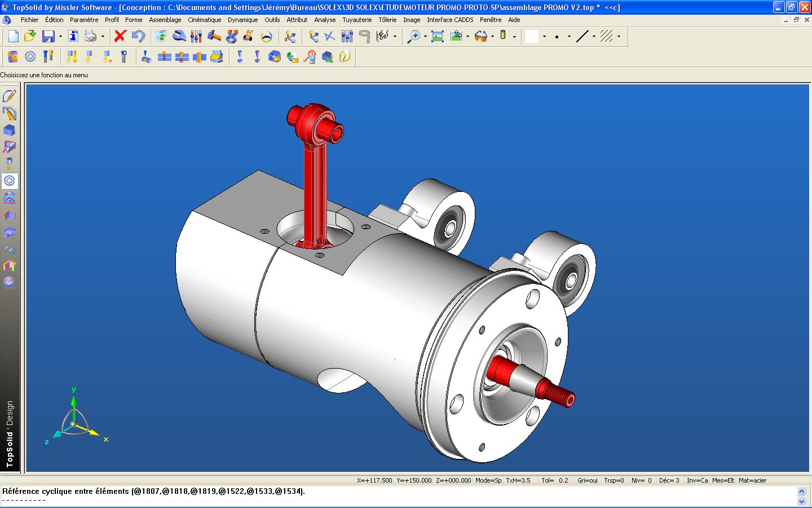The width and height of the screenshot is (812, 508).
Task: Expand the hatching pattern dropdown arrow
Action: 619,37
